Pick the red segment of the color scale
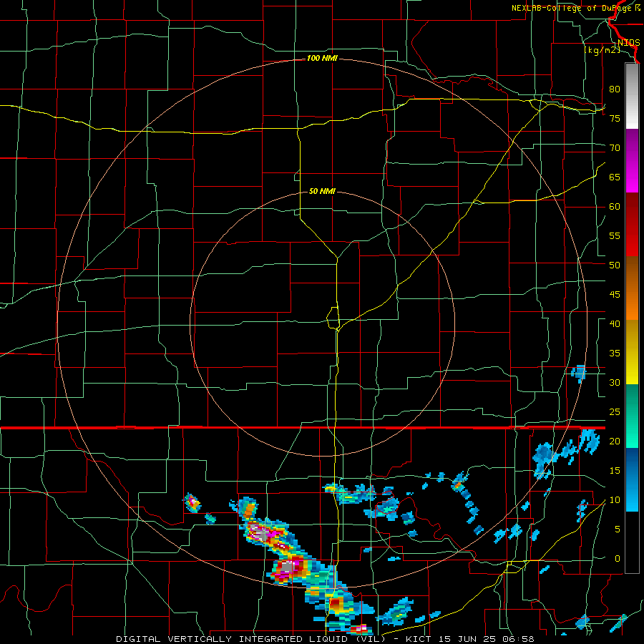The image size is (644, 644). point(632,225)
